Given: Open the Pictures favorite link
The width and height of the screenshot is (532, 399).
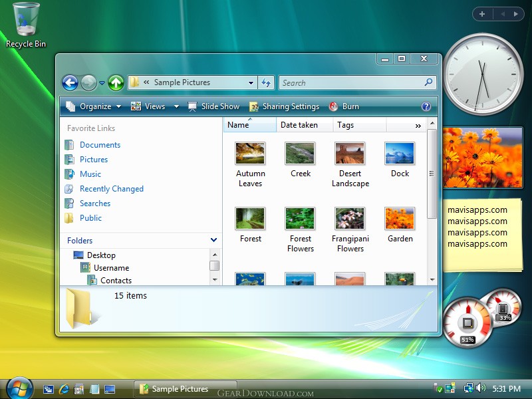Looking at the screenshot, I should click(93, 160).
